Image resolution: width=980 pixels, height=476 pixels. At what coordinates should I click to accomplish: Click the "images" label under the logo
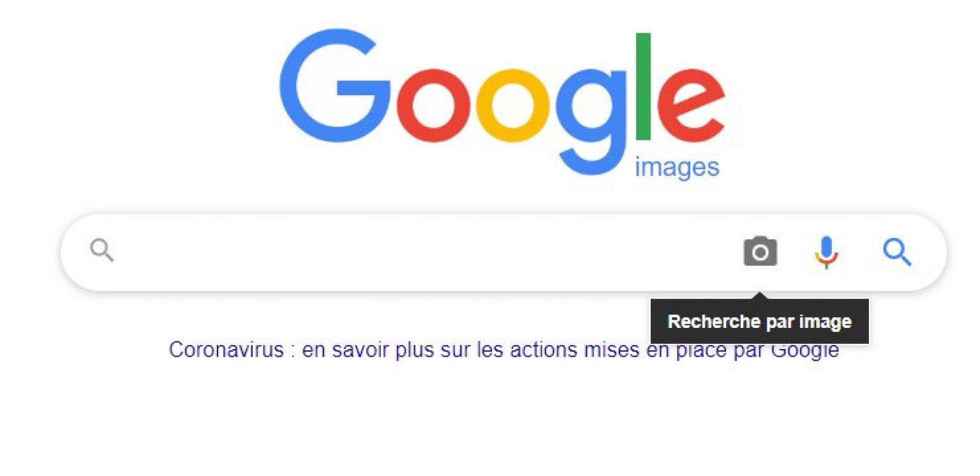pos(677,167)
